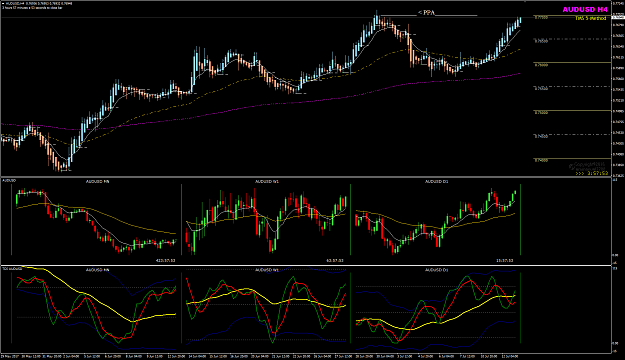Select the AUDUSD W1 candlestick mini chart title
This screenshot has height=360, width=625.
tap(267, 181)
